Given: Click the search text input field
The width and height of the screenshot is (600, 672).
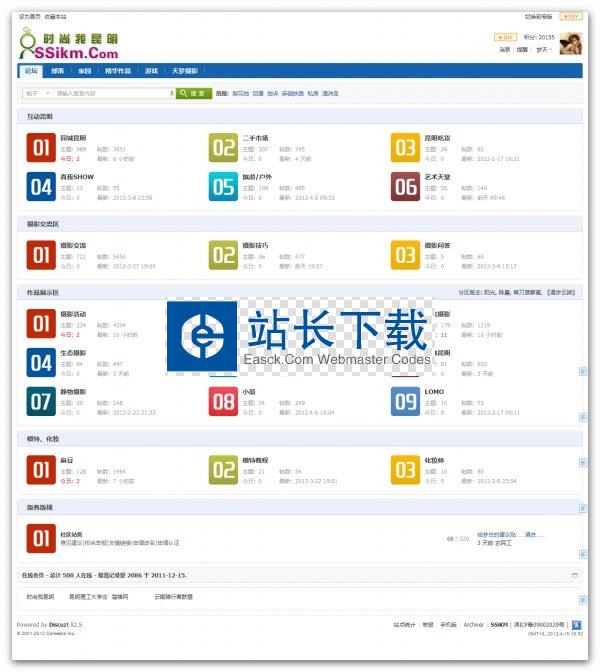Looking at the screenshot, I should (112, 93).
